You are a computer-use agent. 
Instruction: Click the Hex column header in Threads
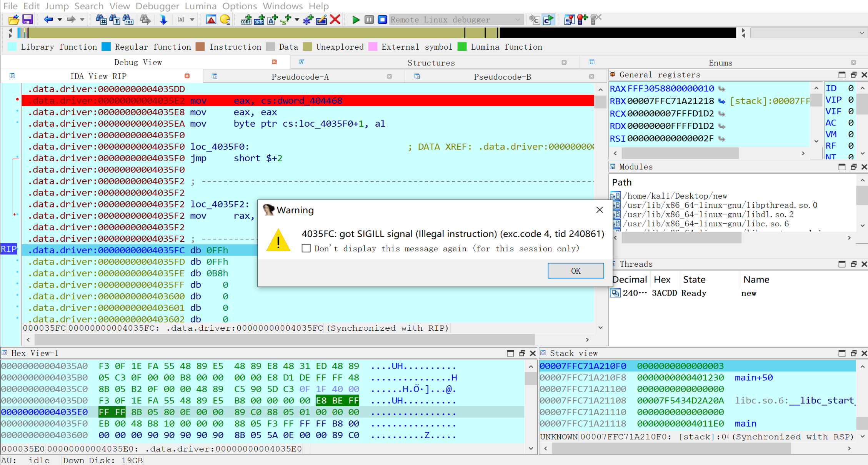tap(662, 279)
